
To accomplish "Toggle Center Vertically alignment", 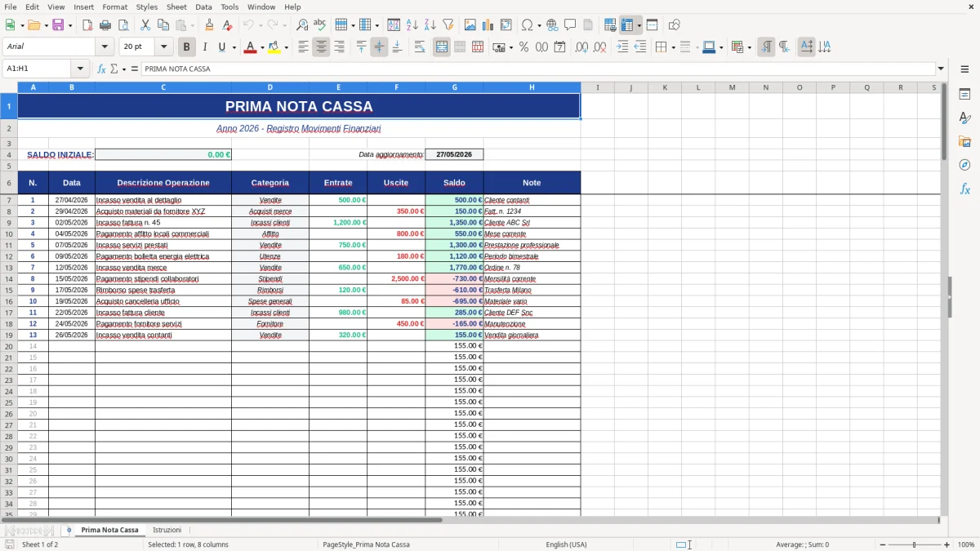I will point(379,47).
